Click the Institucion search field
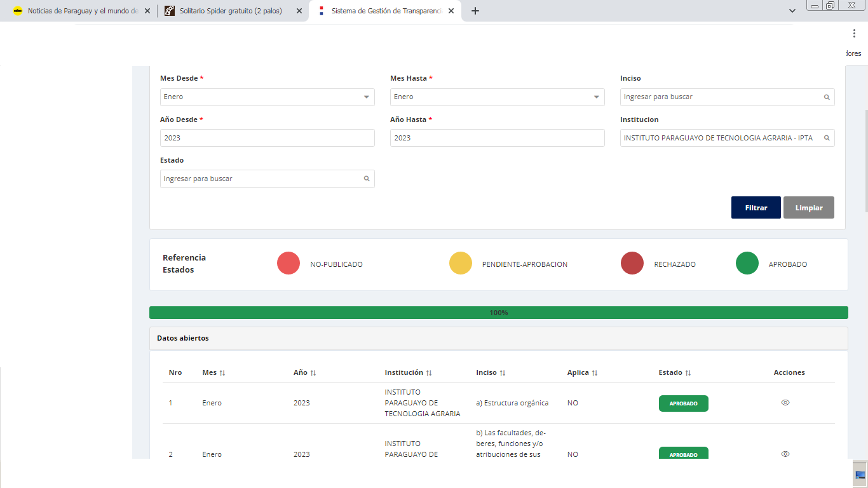 pyautogui.click(x=728, y=138)
